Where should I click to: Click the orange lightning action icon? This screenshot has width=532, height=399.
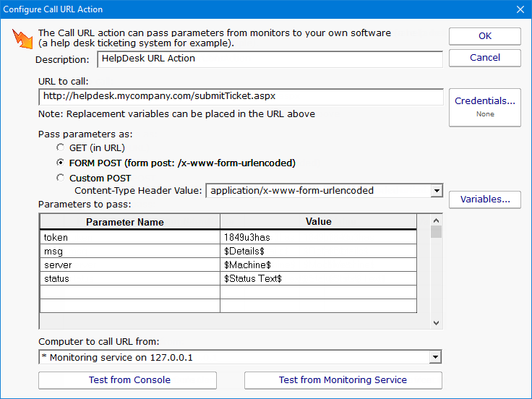click(x=22, y=39)
